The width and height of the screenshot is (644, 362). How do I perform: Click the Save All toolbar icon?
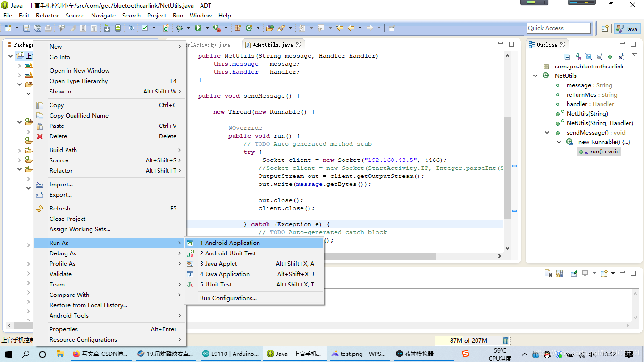[37, 28]
